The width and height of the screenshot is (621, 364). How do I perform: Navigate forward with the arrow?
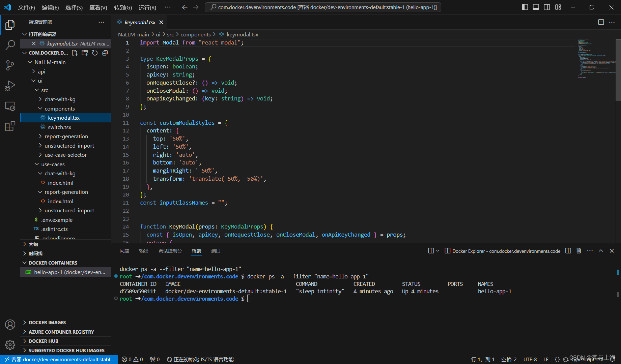click(x=196, y=7)
